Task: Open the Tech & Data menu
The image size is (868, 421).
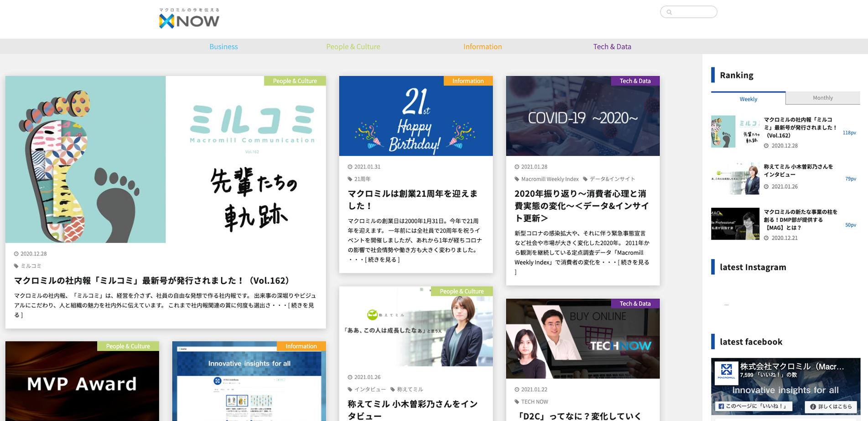Action: tap(612, 46)
